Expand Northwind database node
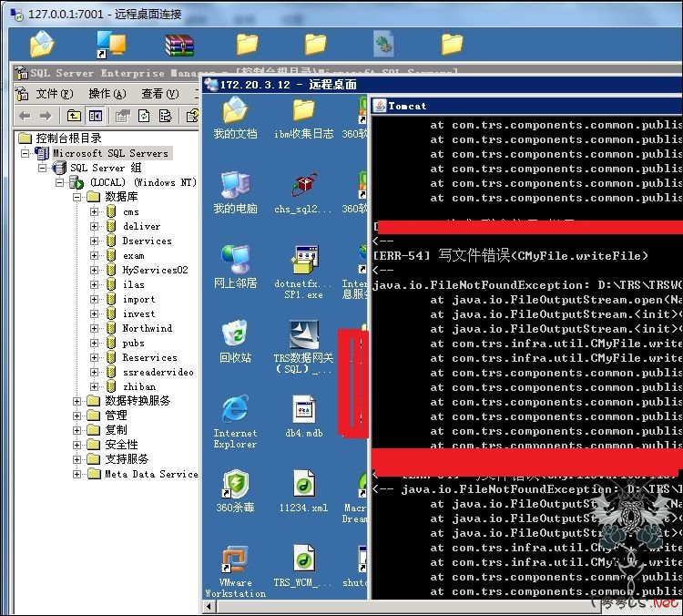Image resolution: width=683 pixels, height=616 pixels. (94, 328)
